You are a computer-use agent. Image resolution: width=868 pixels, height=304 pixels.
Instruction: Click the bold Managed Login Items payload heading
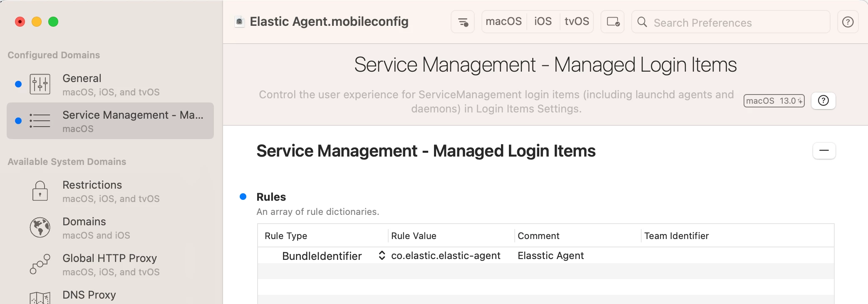coord(426,151)
